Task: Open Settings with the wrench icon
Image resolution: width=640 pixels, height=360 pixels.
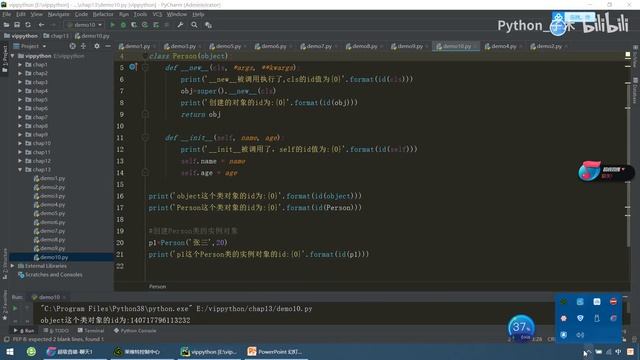Action: (x=180, y=25)
